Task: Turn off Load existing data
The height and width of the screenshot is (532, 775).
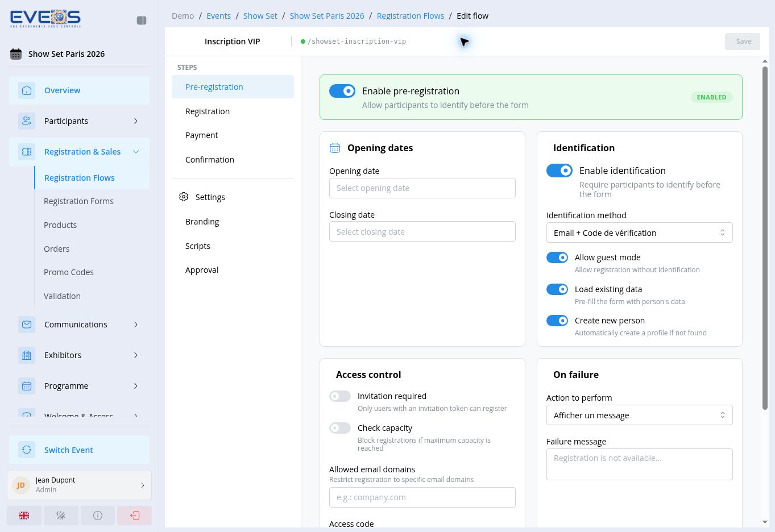Action: [557, 289]
